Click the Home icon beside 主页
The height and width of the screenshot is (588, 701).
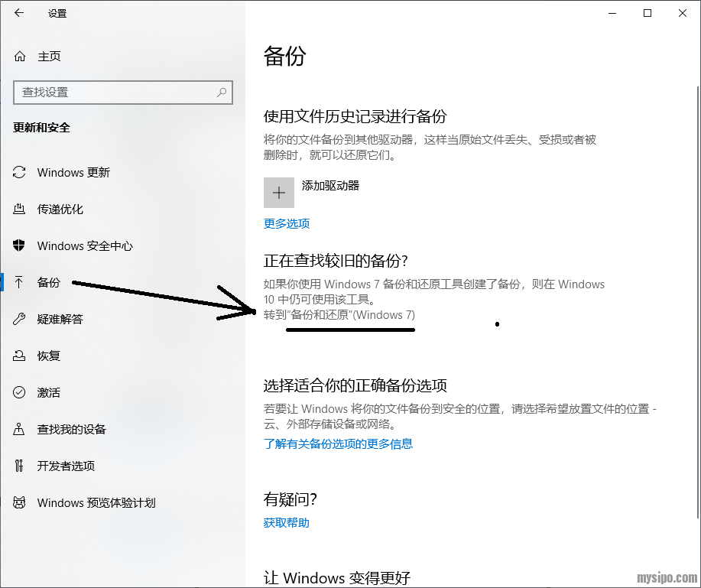[x=20, y=57]
